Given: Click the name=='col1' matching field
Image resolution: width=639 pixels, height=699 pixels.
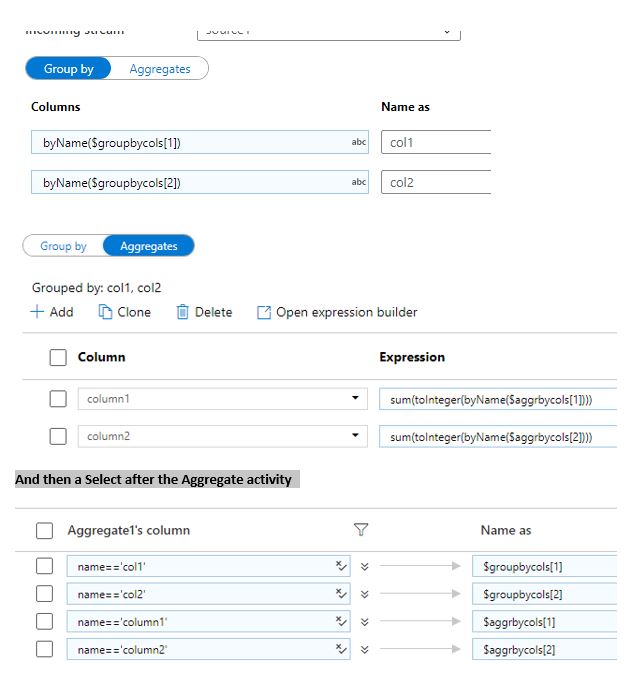Looking at the screenshot, I should (x=208, y=566).
